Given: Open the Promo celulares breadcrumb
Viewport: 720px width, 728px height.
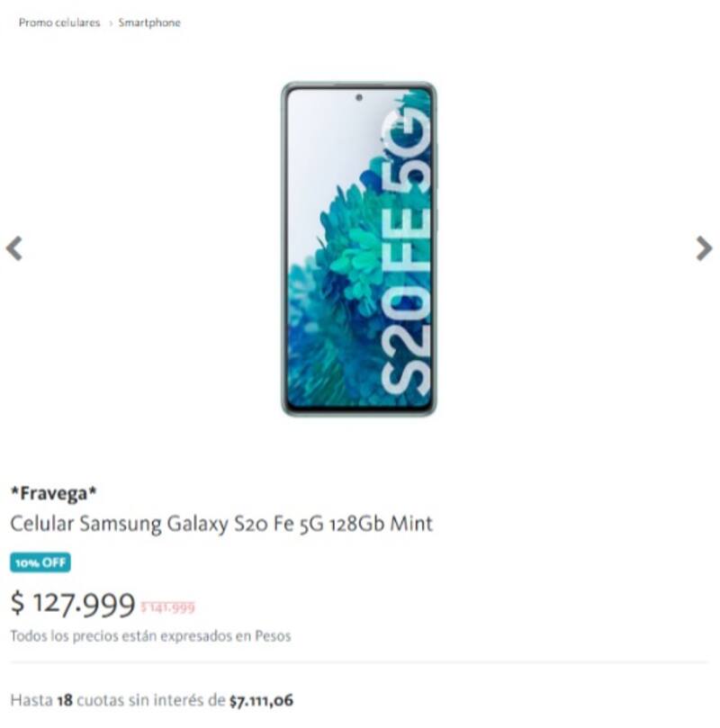Looking at the screenshot, I should click(x=59, y=22).
